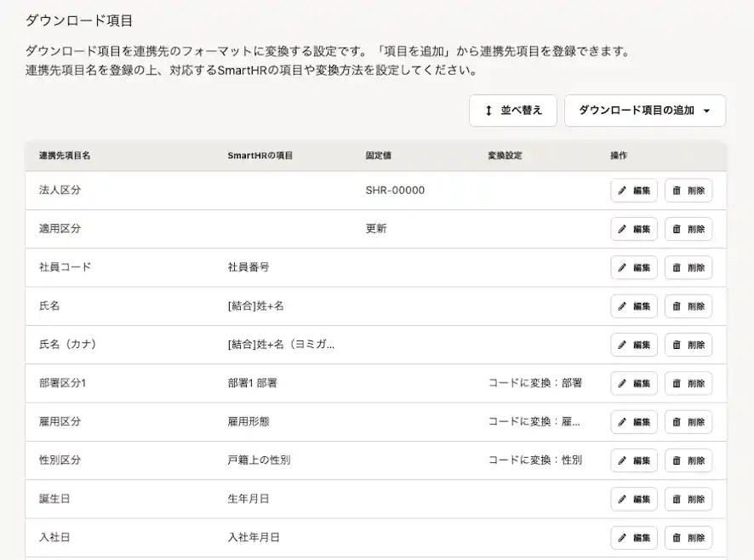This screenshot has height=560, width=754.
Task: Click the up-down arrows icon on 並べ替え
Action: 487,110
